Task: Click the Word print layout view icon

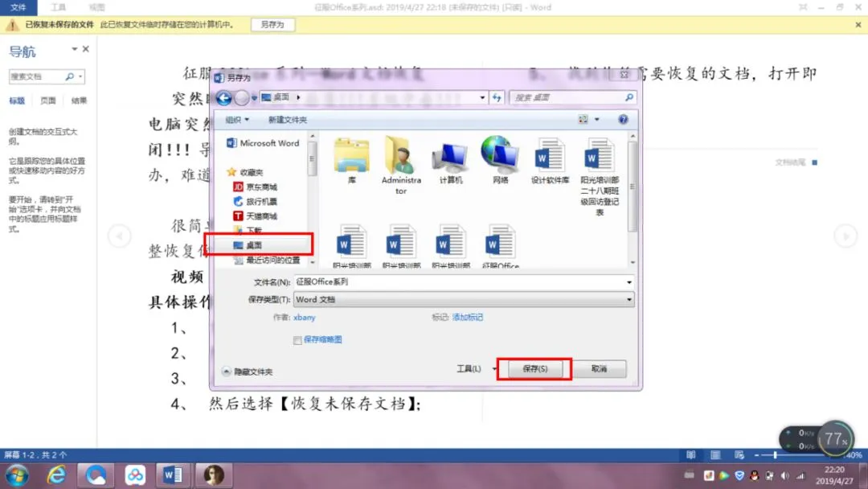Action: tap(715, 454)
